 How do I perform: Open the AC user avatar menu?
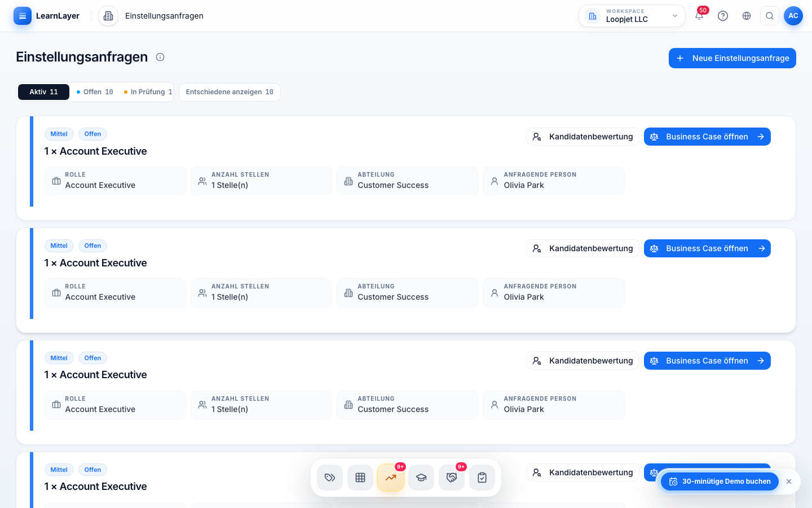793,16
